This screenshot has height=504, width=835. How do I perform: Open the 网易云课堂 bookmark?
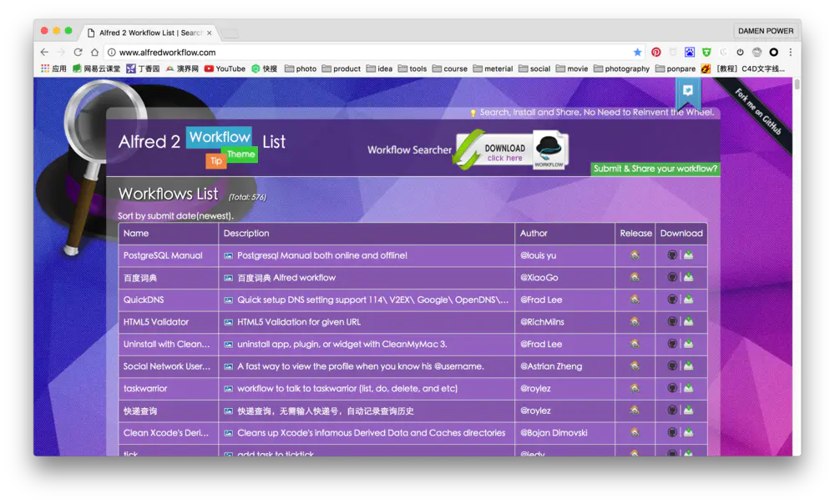(x=96, y=68)
